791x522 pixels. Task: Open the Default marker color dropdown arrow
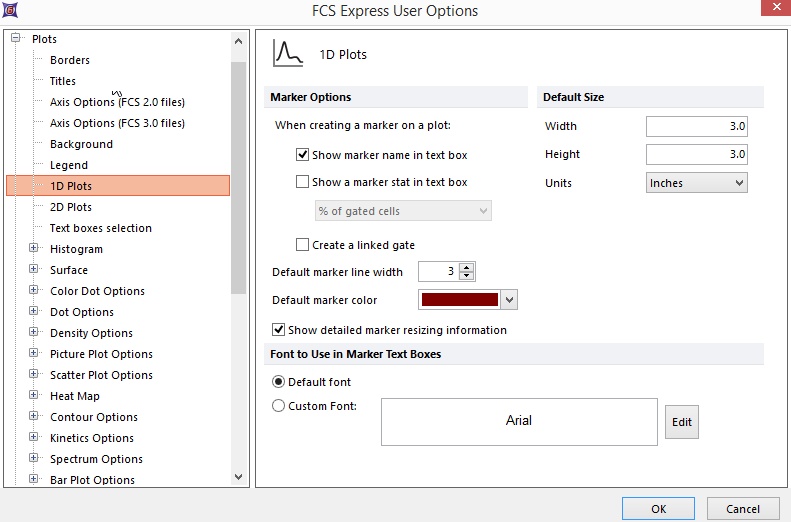510,300
